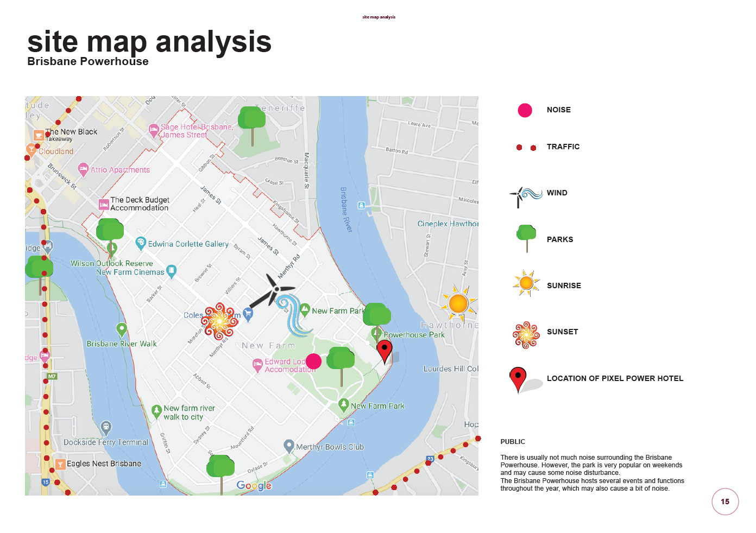
Task: Click the Cloudland orange pin
Action: [x=31, y=150]
